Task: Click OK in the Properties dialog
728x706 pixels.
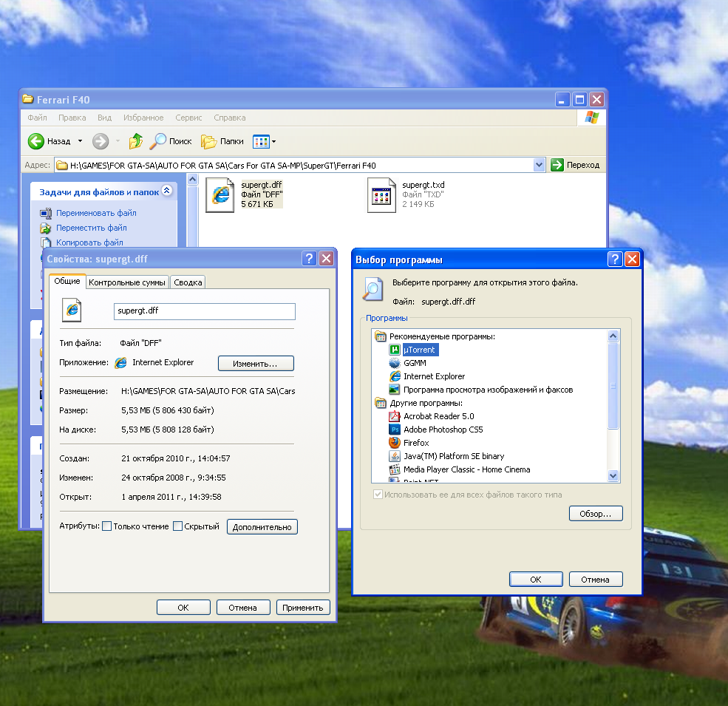Action: pyautogui.click(x=183, y=608)
